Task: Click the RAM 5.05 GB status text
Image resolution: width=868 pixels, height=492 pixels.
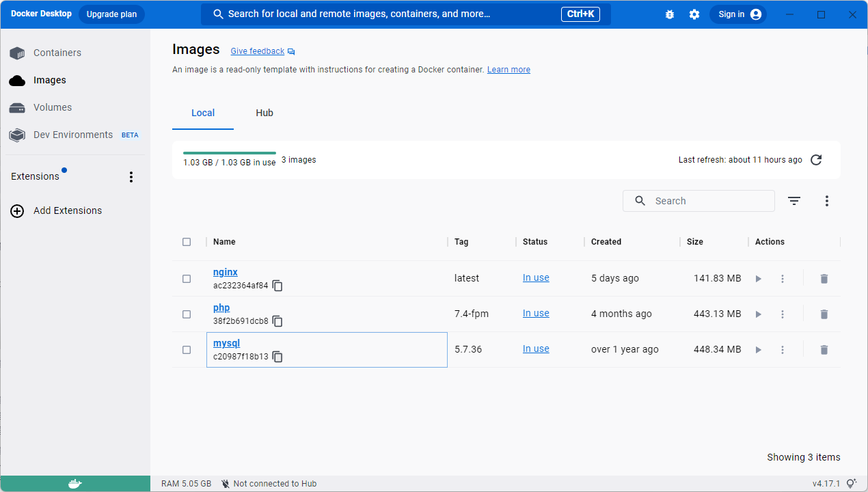Action: (x=186, y=484)
